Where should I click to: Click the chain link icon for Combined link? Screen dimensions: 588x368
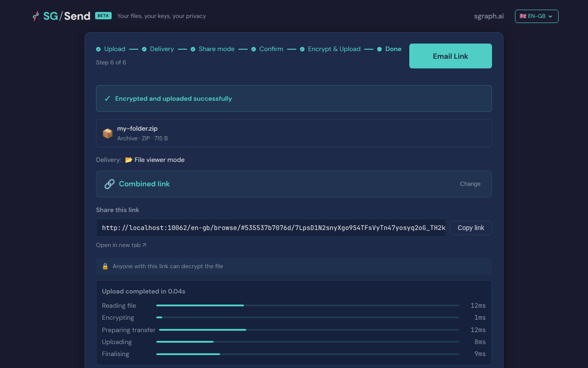[109, 184]
